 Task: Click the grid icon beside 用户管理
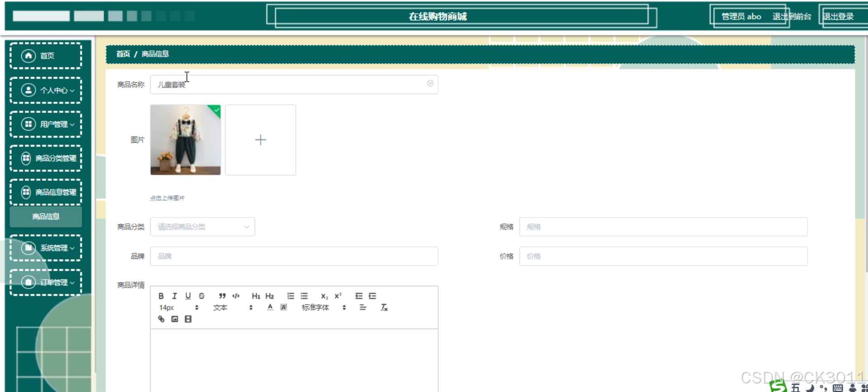(x=28, y=124)
